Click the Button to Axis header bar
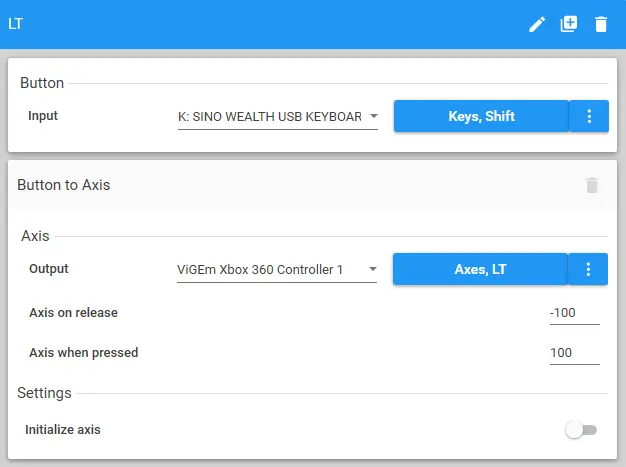This screenshot has height=467, width=626. [300, 185]
